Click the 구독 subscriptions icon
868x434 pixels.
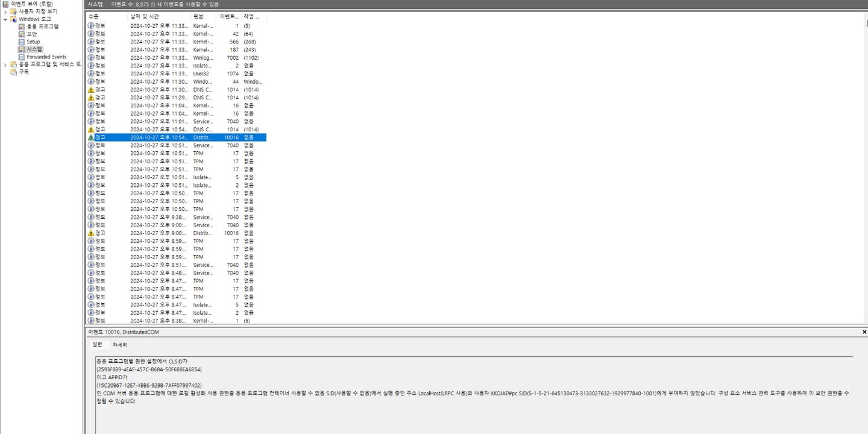pyautogui.click(x=13, y=72)
